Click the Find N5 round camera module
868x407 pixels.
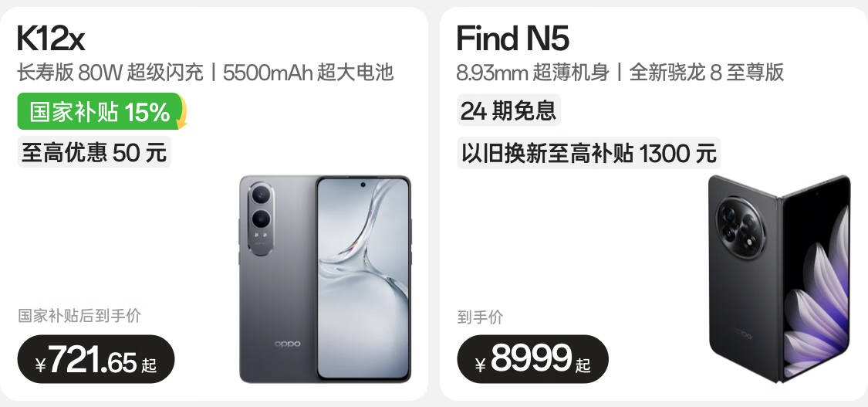[x=741, y=226]
